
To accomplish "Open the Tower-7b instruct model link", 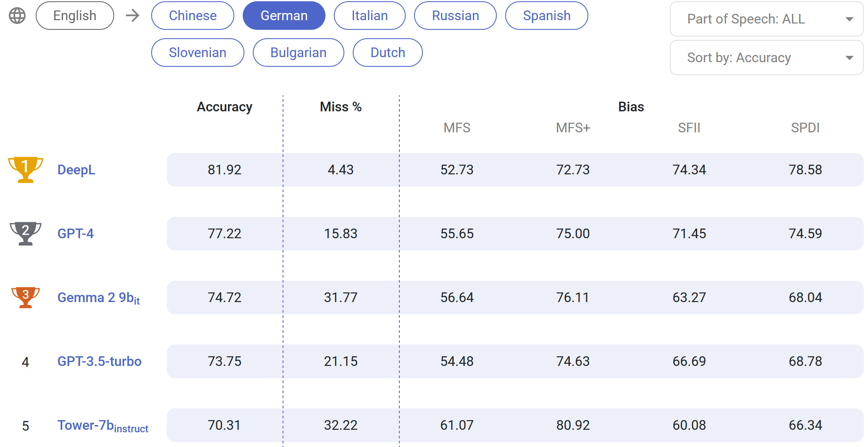I will [102, 426].
